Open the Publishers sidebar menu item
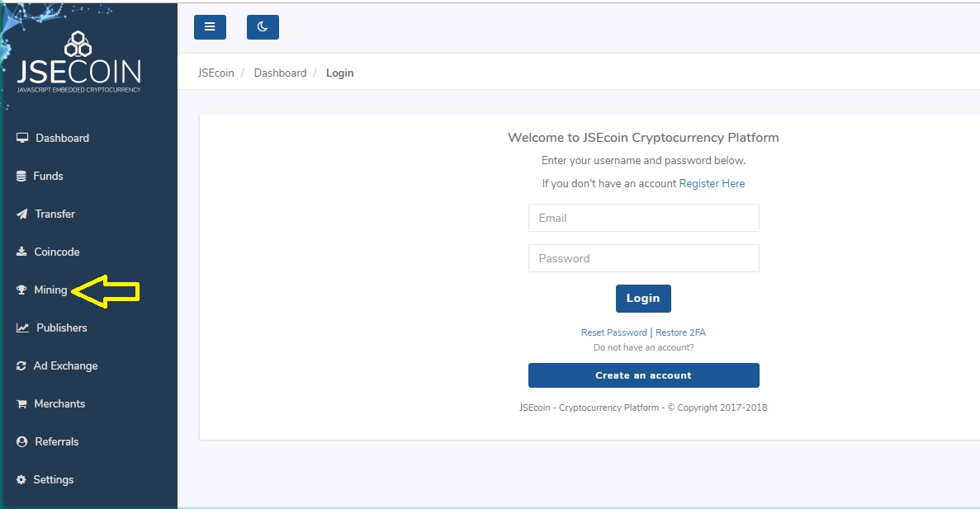Image resolution: width=980 pixels, height=509 pixels. click(61, 328)
